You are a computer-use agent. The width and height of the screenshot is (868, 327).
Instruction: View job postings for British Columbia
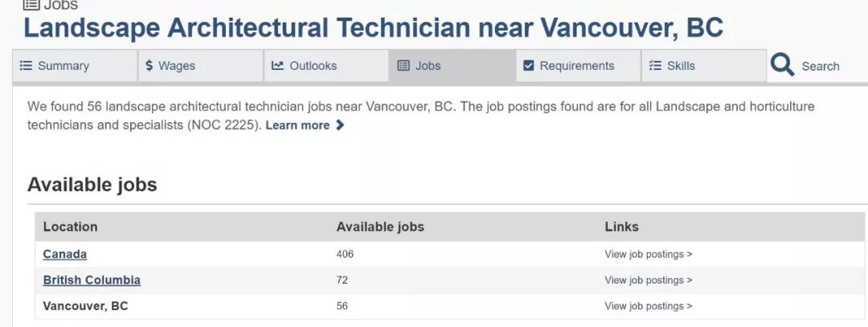pos(649,280)
